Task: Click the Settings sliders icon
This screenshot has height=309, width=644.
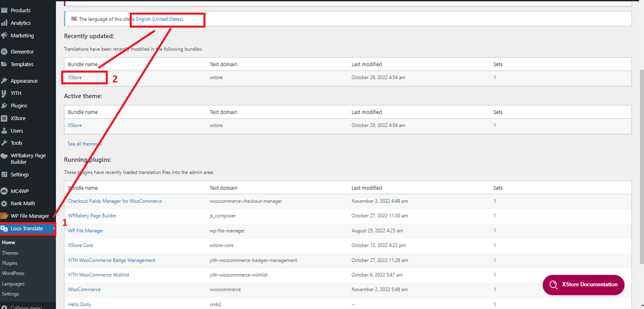Action: (5, 175)
